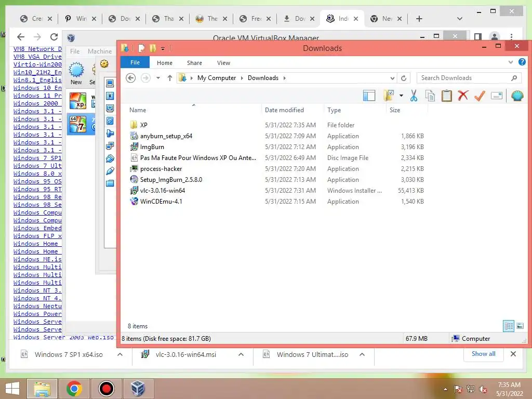Open Machine menu in VirtualBox Manager
The image size is (532, 399).
click(x=100, y=51)
